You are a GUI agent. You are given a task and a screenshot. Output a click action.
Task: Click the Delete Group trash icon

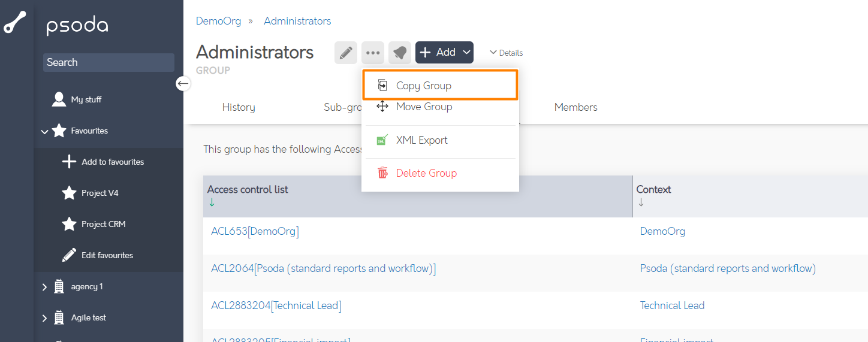pyautogui.click(x=382, y=173)
